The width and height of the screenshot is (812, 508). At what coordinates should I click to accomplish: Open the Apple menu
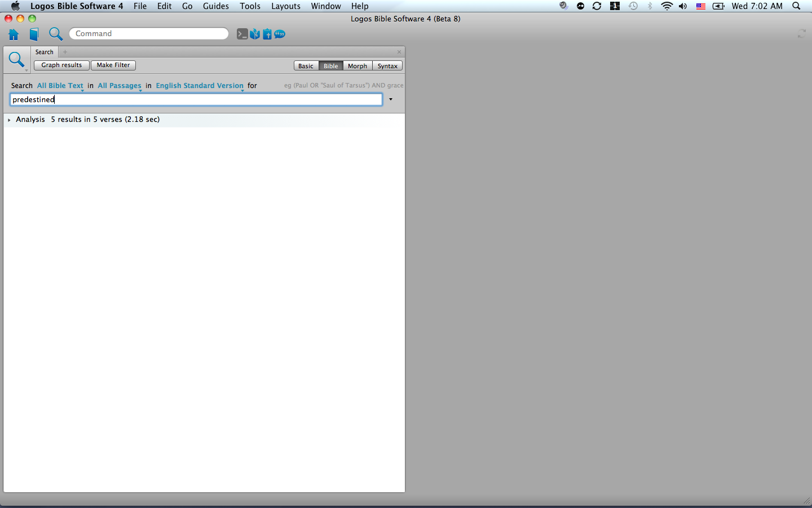pyautogui.click(x=15, y=6)
